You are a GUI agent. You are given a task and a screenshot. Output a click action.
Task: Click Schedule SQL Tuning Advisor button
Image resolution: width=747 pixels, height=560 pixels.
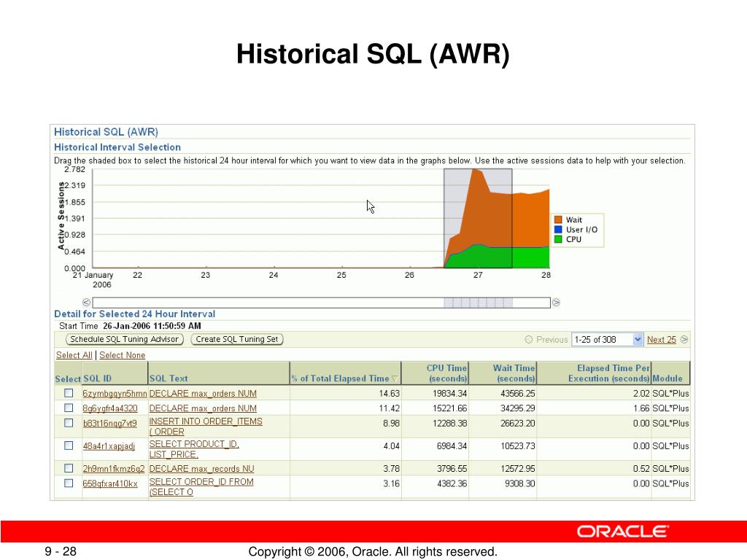(124, 339)
